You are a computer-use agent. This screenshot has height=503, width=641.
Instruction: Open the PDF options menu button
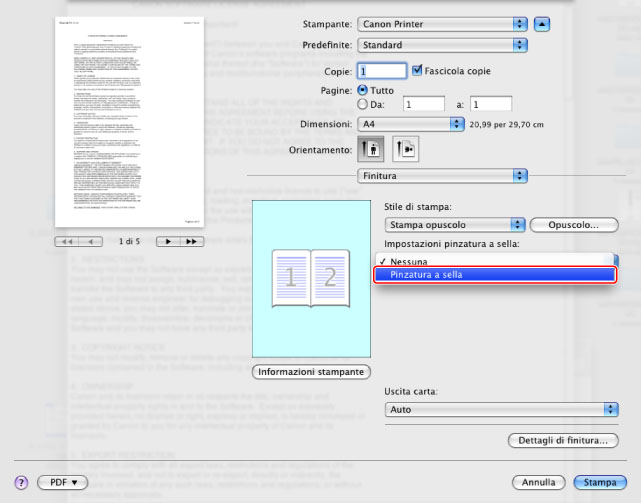point(63,482)
